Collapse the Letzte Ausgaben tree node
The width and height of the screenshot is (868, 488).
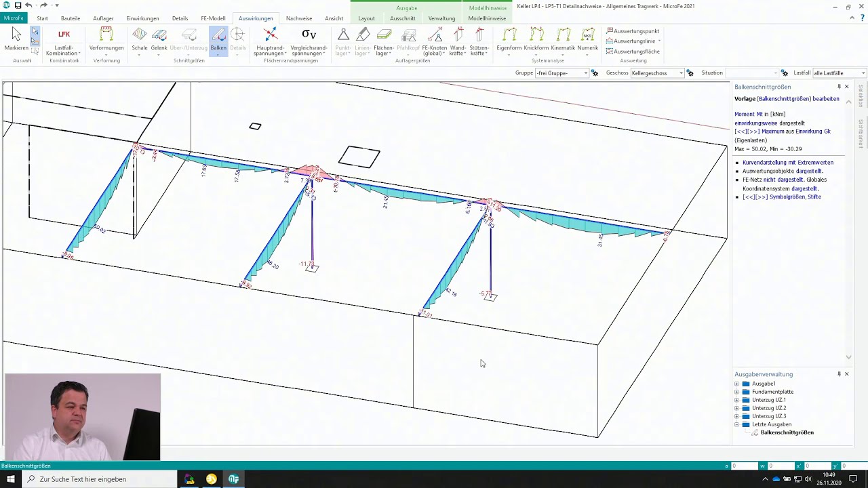click(x=736, y=424)
